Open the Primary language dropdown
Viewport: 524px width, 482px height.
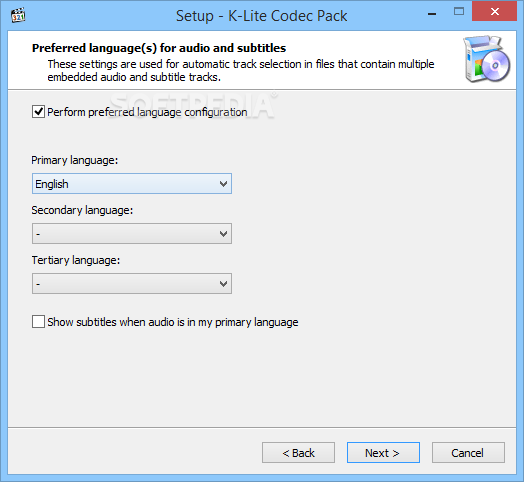click(x=132, y=184)
